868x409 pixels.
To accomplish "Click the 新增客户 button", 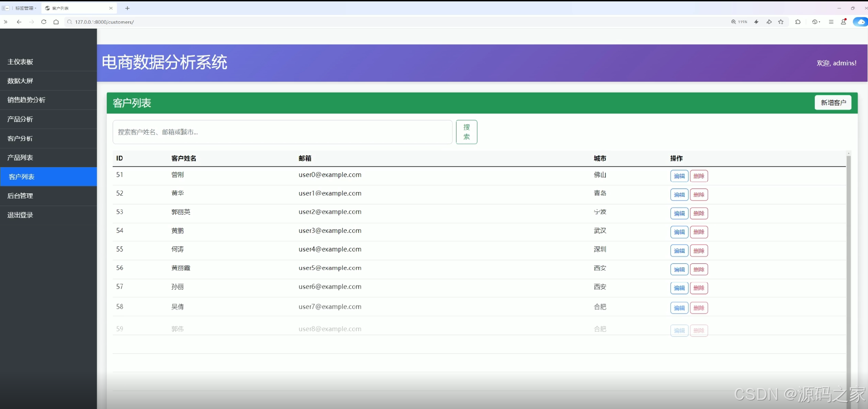I will point(833,103).
